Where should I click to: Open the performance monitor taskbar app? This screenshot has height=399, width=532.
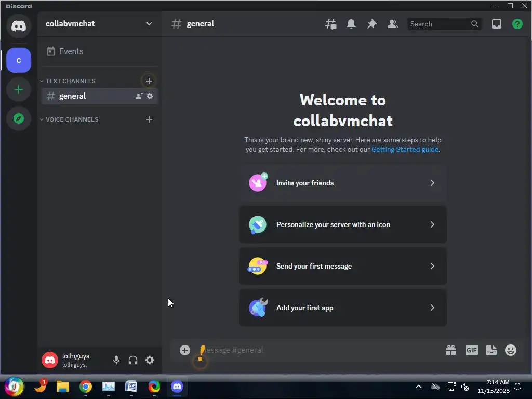(109, 387)
